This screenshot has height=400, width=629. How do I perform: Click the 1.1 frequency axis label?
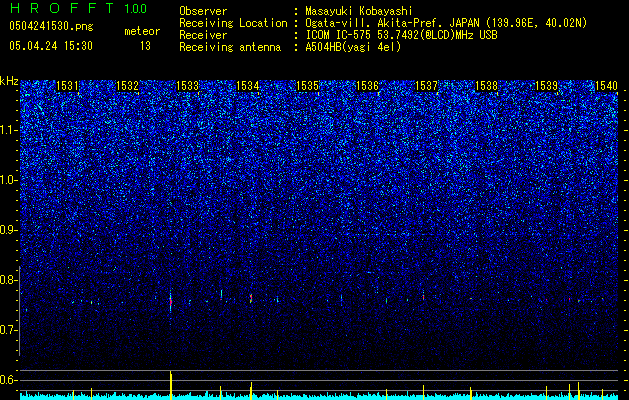coord(9,130)
